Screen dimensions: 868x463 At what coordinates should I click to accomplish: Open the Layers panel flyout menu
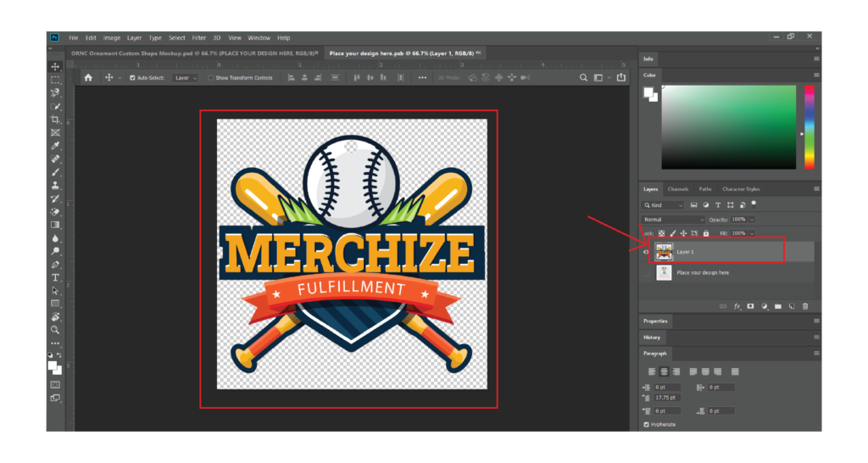coord(816,189)
